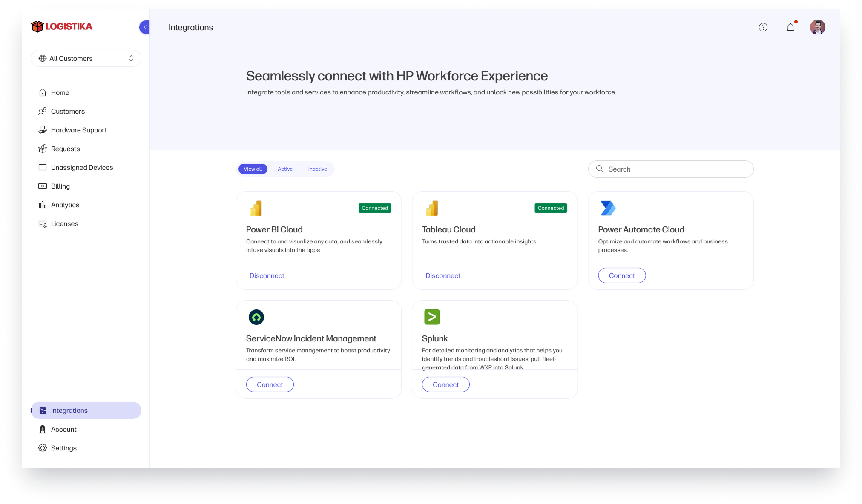862x504 pixels.
Task: Connect Power Automate Cloud
Action: 621,275
